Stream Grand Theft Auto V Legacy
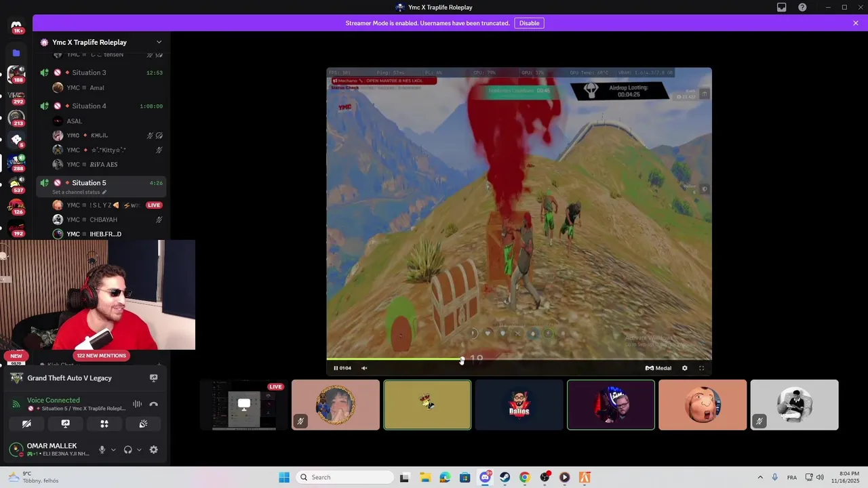This screenshot has height=488, width=868. 153,378
